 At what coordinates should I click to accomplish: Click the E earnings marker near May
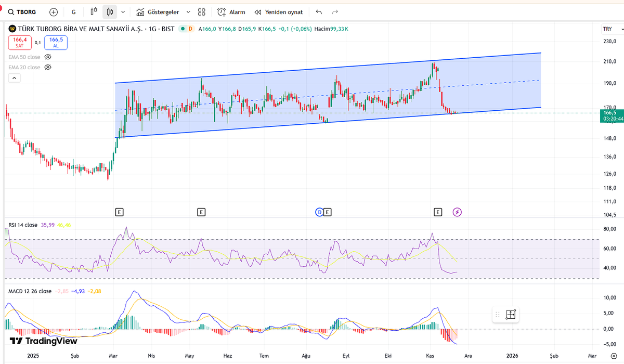click(x=201, y=212)
